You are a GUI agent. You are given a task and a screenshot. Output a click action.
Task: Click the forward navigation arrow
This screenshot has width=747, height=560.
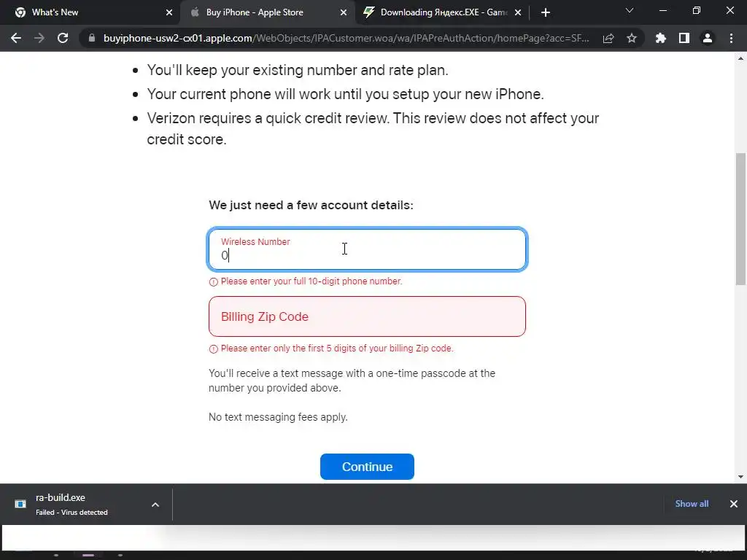tap(39, 38)
